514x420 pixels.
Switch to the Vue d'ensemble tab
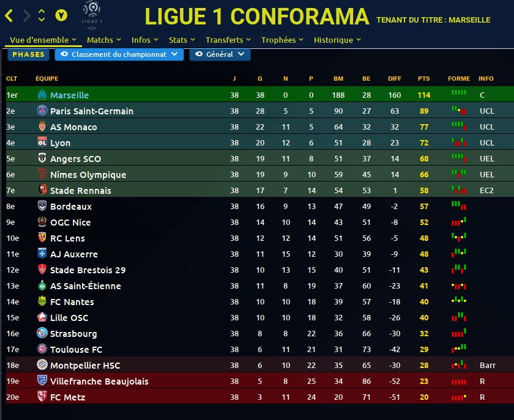[42, 40]
